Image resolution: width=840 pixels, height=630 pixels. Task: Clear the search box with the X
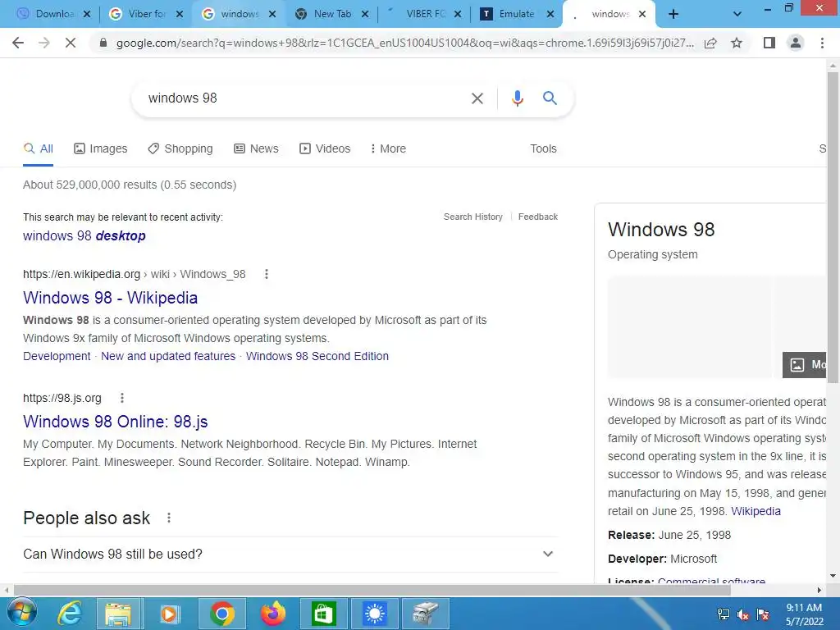tap(477, 98)
